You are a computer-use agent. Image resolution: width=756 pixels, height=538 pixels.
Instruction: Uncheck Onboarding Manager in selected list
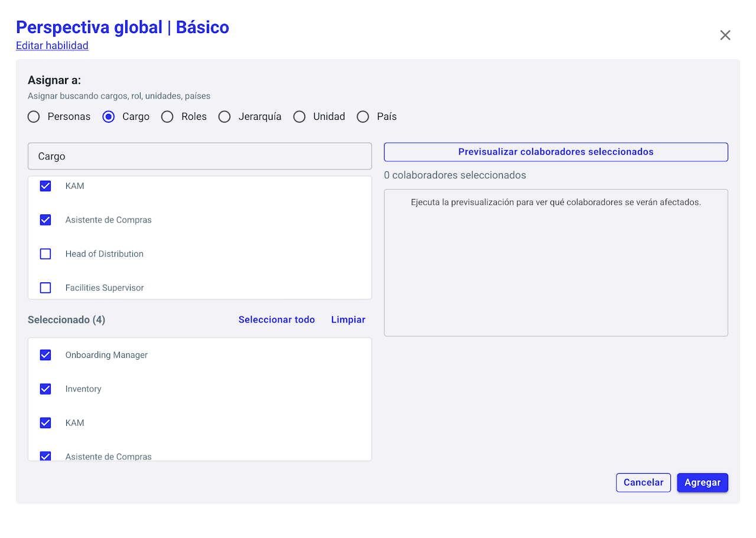click(x=45, y=355)
